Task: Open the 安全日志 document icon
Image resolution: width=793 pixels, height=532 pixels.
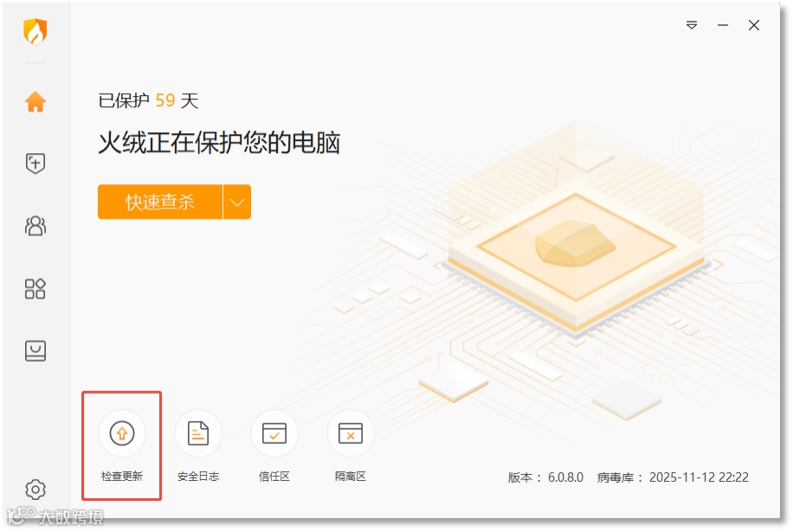Action: tap(198, 433)
